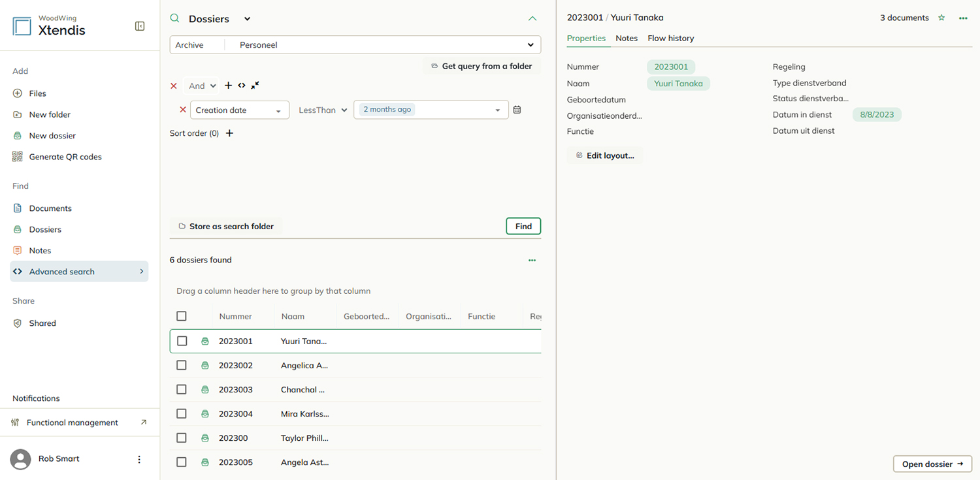This screenshot has width=980, height=480.
Task: Tick the checkbox for dossier 2023004
Action: 182,413
